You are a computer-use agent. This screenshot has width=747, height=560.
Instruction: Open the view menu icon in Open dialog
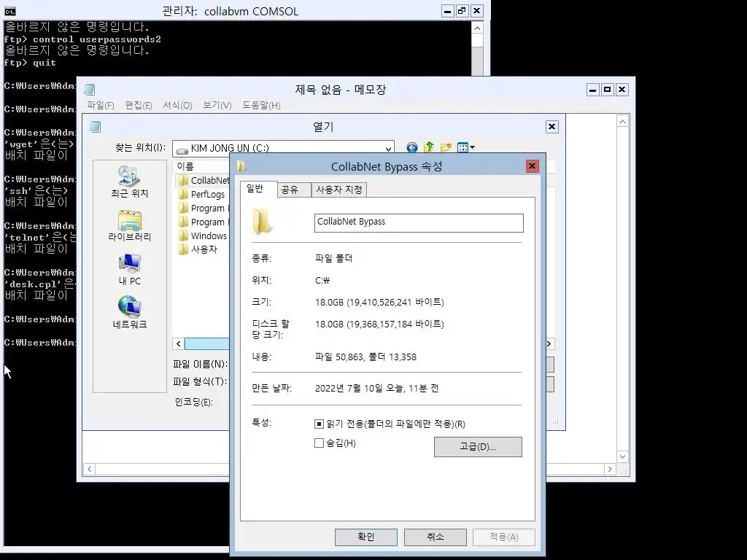(465, 147)
